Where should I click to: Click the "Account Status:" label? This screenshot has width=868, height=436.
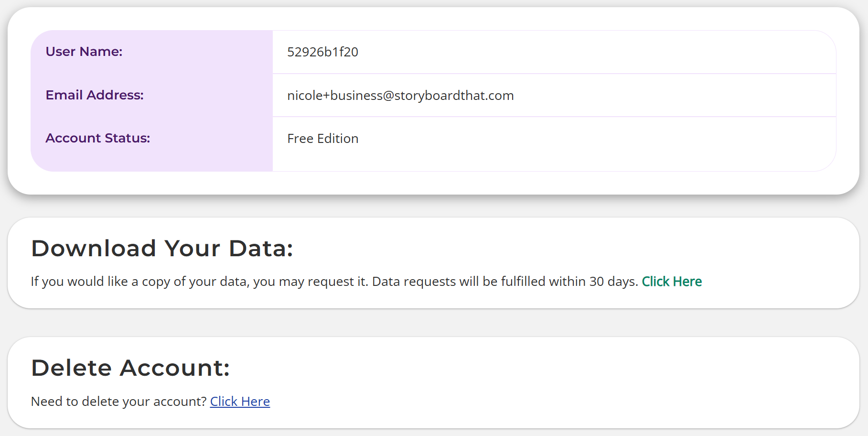[98, 138]
